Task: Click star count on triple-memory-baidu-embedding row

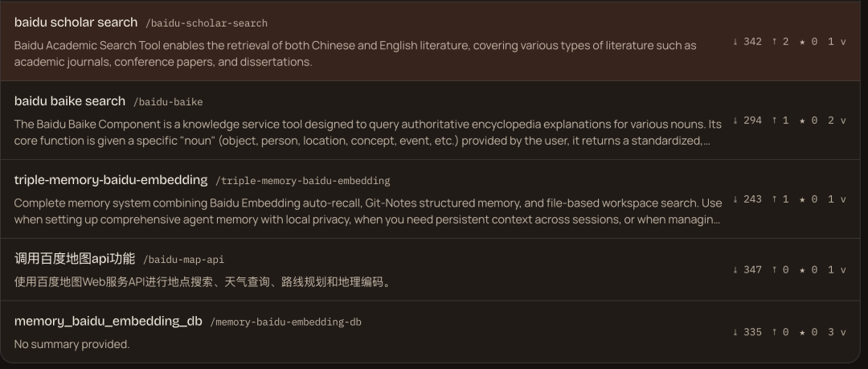Action: click(809, 199)
